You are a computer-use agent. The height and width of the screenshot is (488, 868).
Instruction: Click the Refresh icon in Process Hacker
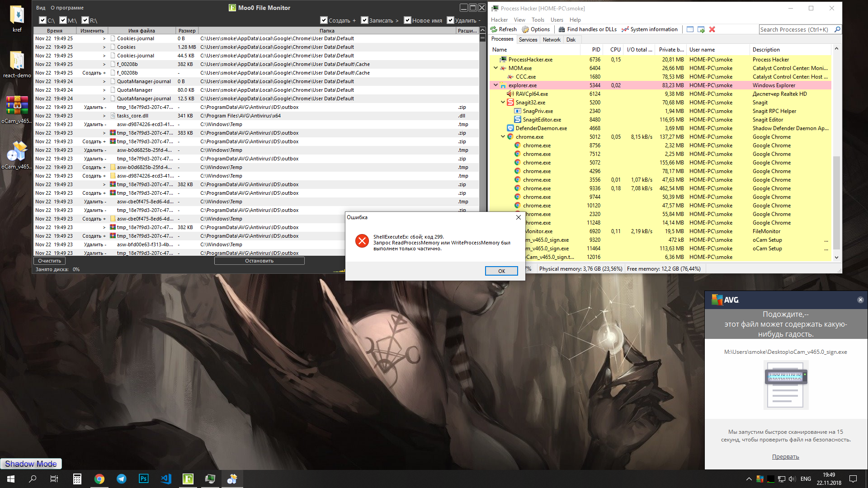(x=495, y=29)
